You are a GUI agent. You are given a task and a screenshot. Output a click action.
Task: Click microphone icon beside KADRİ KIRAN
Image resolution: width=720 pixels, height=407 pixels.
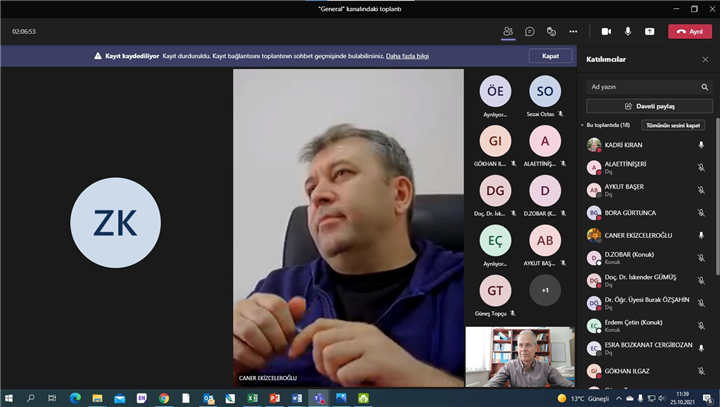click(x=701, y=145)
